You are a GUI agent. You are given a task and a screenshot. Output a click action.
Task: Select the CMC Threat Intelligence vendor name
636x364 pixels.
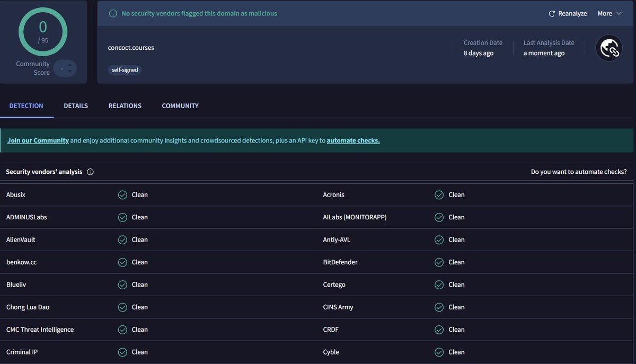click(40, 330)
